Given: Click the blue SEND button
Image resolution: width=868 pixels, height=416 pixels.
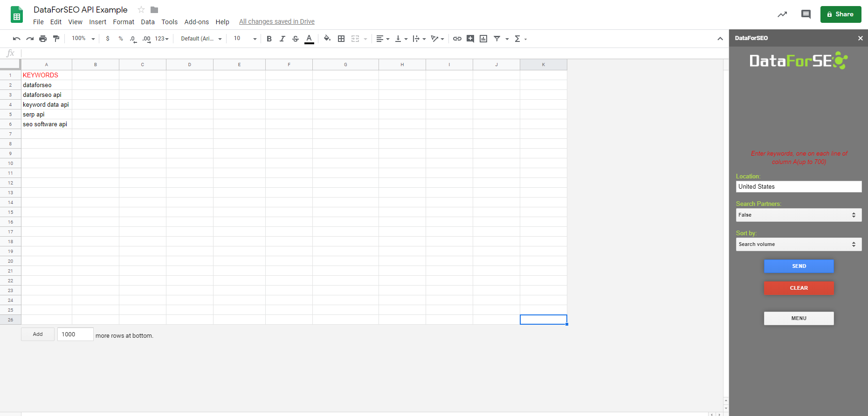Looking at the screenshot, I should point(799,266).
